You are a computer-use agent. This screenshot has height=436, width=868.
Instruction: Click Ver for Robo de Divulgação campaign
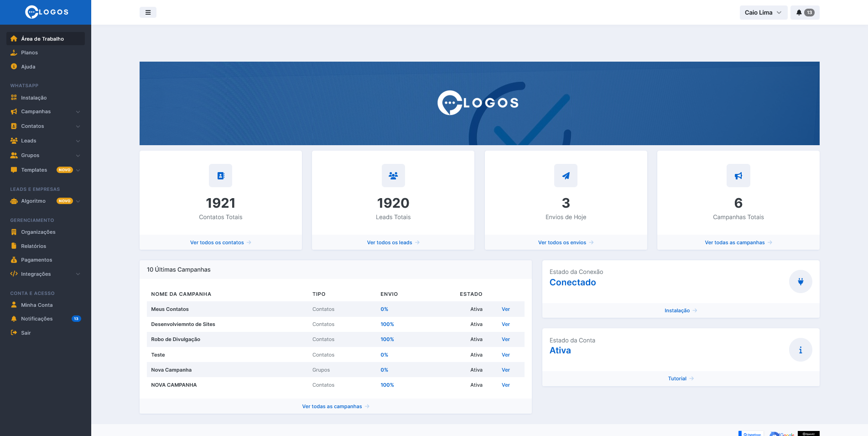coord(506,339)
